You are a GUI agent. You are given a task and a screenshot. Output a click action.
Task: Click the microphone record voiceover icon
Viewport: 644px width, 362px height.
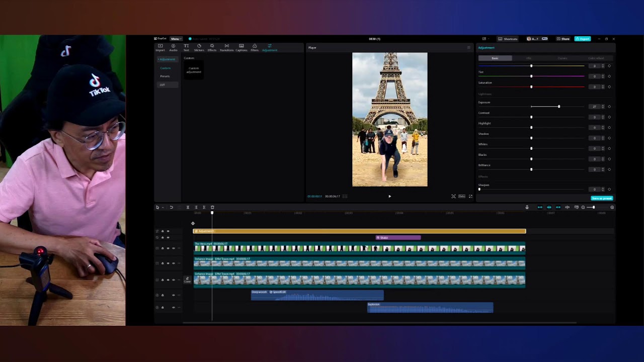pyautogui.click(x=527, y=207)
